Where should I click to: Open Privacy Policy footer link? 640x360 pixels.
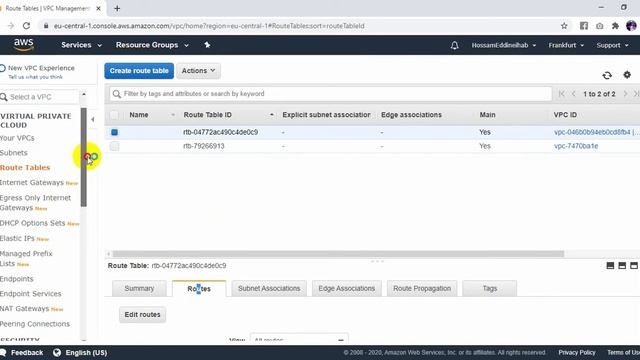pos(577,352)
